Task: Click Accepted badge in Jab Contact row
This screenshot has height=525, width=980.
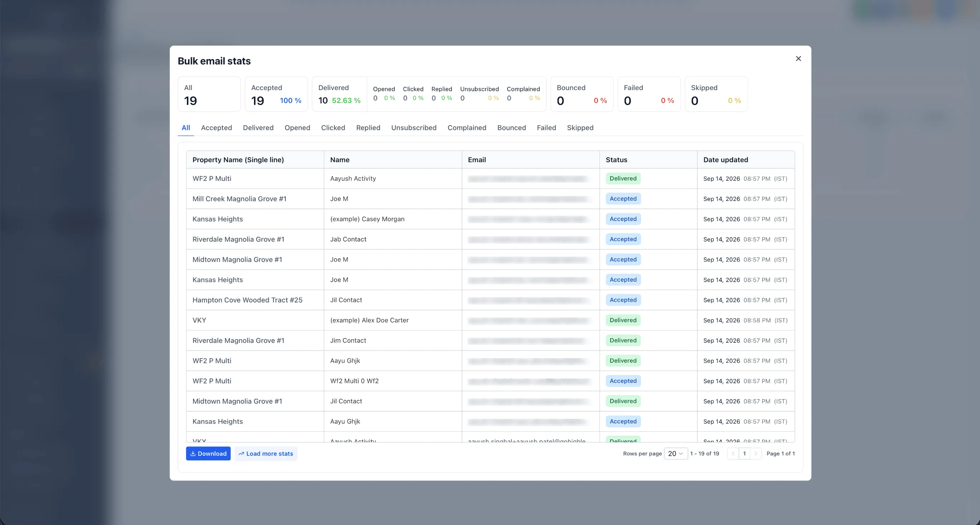Action: point(623,239)
